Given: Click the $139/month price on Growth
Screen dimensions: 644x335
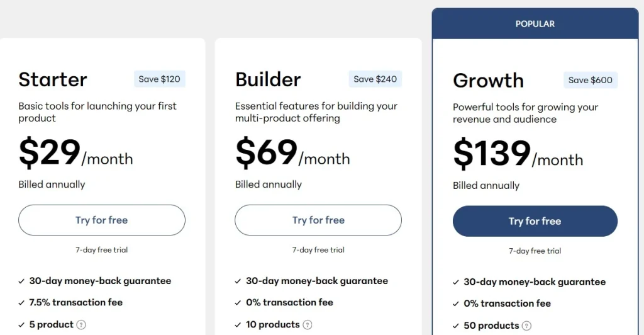Looking at the screenshot, I should [x=518, y=154].
